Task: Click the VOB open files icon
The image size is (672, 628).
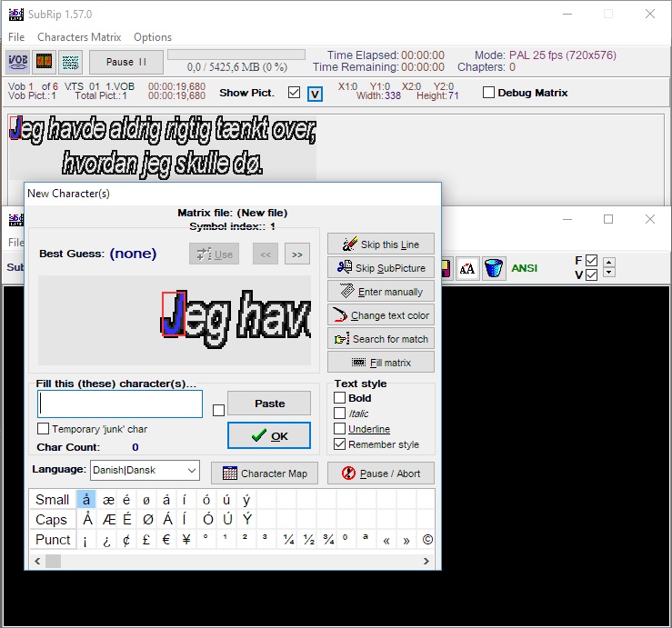Action: (x=17, y=62)
